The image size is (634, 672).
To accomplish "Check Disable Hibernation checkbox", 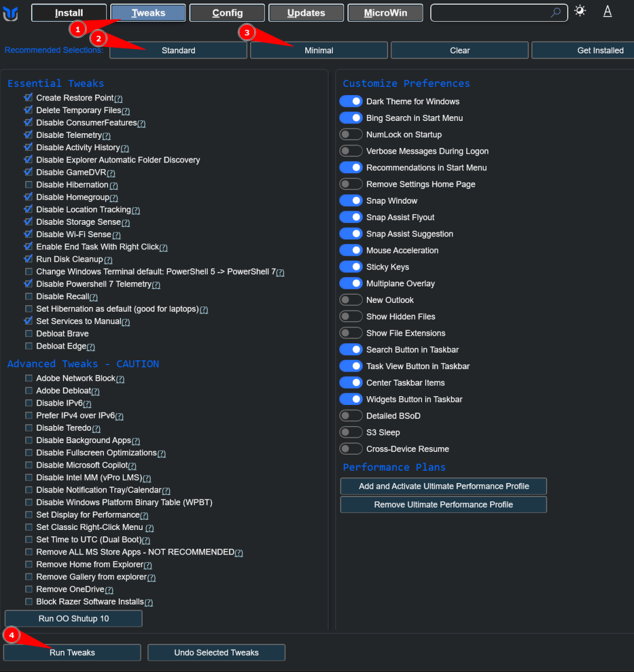I will 29,185.
